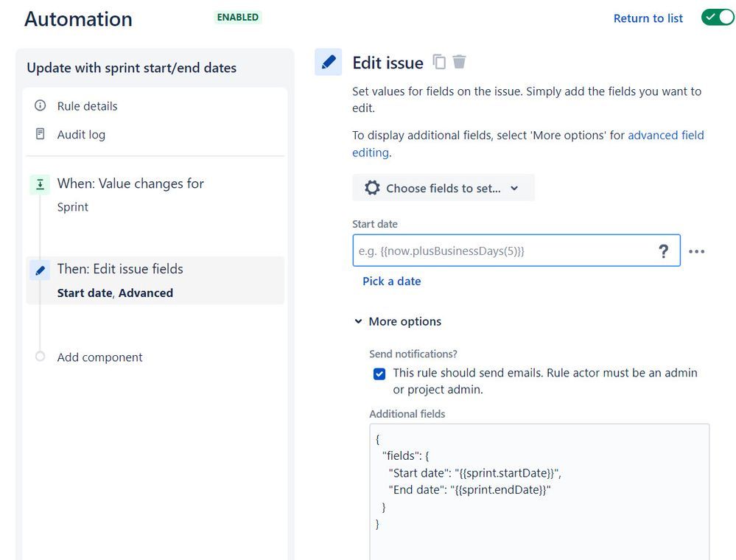Disable the rule with the green toggle

point(717,18)
